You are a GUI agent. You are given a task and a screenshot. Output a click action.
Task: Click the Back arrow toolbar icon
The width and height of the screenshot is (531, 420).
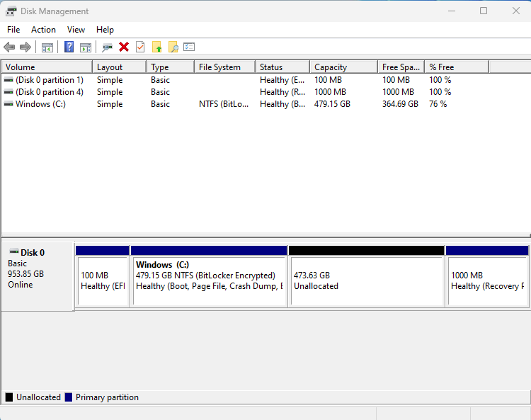point(9,47)
